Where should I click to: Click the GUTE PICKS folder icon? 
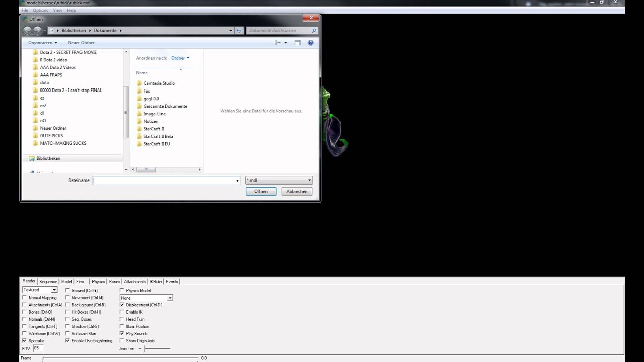pyautogui.click(x=35, y=136)
